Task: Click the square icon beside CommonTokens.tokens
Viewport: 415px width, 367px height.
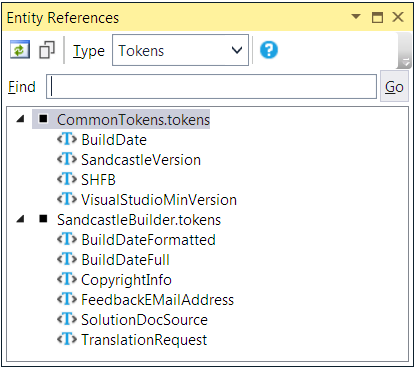Action: tap(43, 119)
